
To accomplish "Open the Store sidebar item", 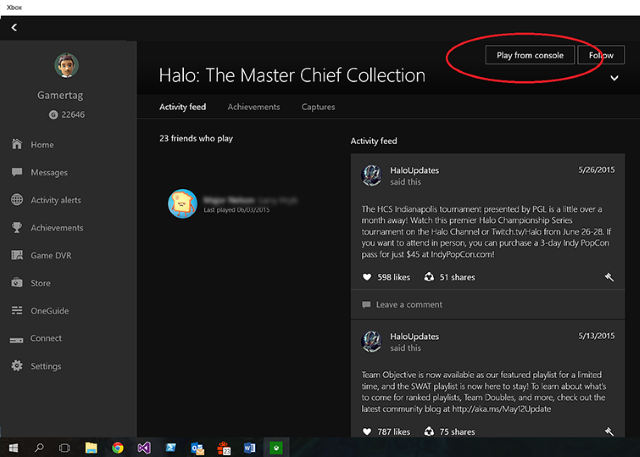I will 31,283.
